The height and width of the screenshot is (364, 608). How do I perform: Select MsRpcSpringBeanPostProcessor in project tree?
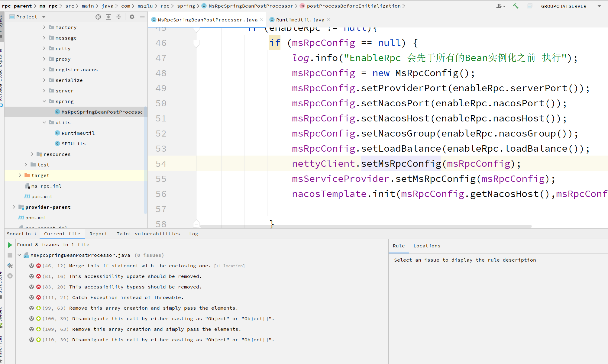76,112
